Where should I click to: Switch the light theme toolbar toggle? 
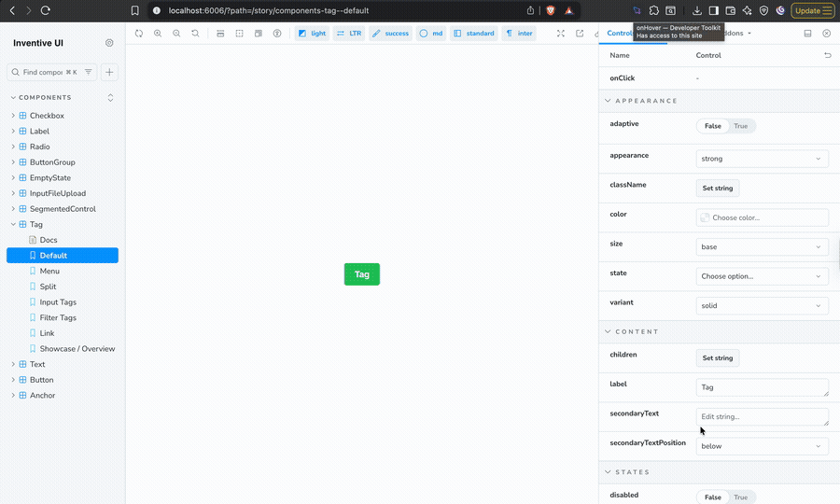(x=312, y=34)
